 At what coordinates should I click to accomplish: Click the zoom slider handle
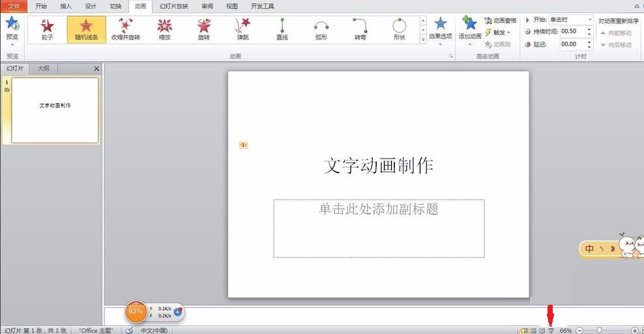pyautogui.click(x=599, y=330)
